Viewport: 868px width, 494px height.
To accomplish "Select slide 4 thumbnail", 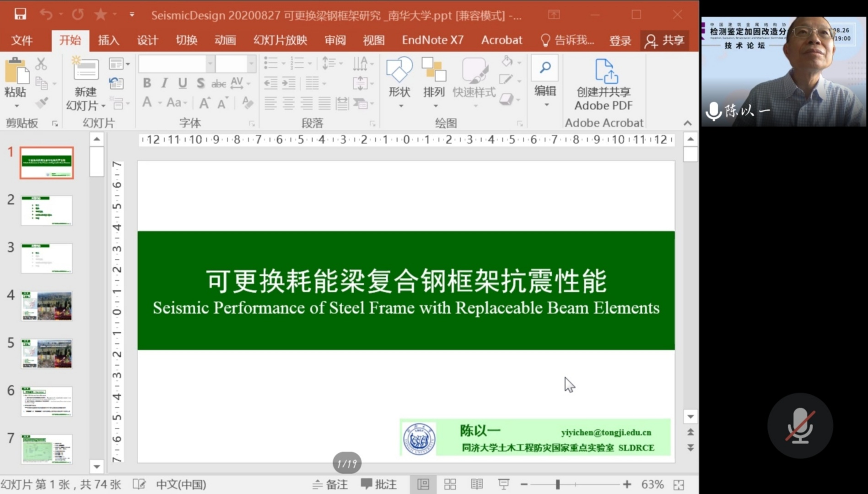I will tap(47, 306).
